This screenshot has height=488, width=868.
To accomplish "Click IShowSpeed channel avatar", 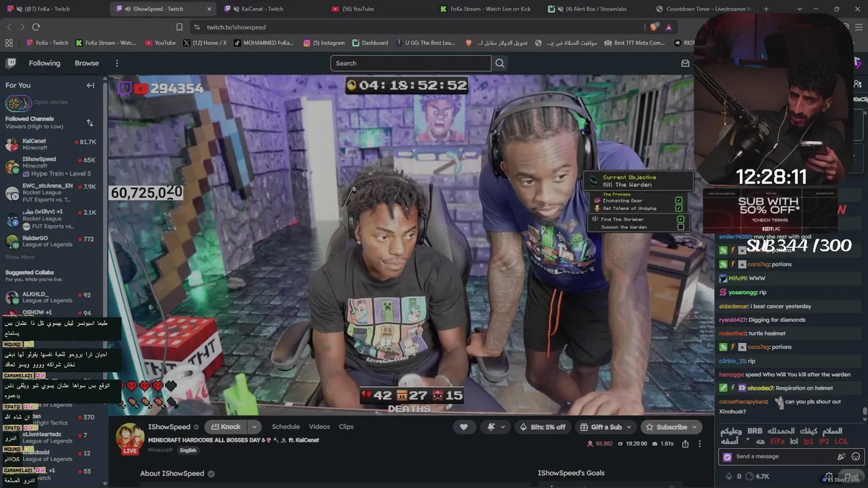I will 130,439.
